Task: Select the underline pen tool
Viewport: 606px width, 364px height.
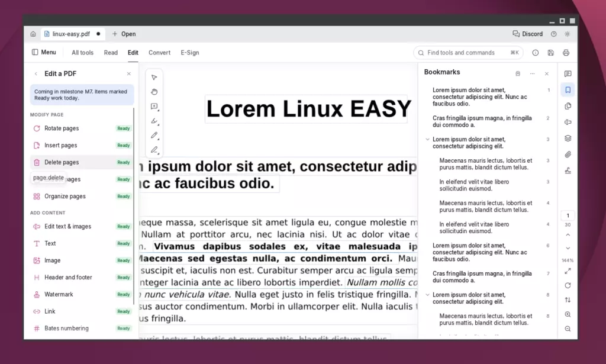Action: [154, 150]
